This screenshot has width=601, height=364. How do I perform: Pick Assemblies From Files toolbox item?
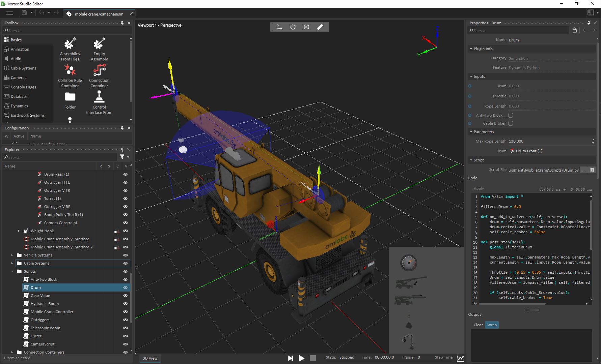[x=70, y=49]
